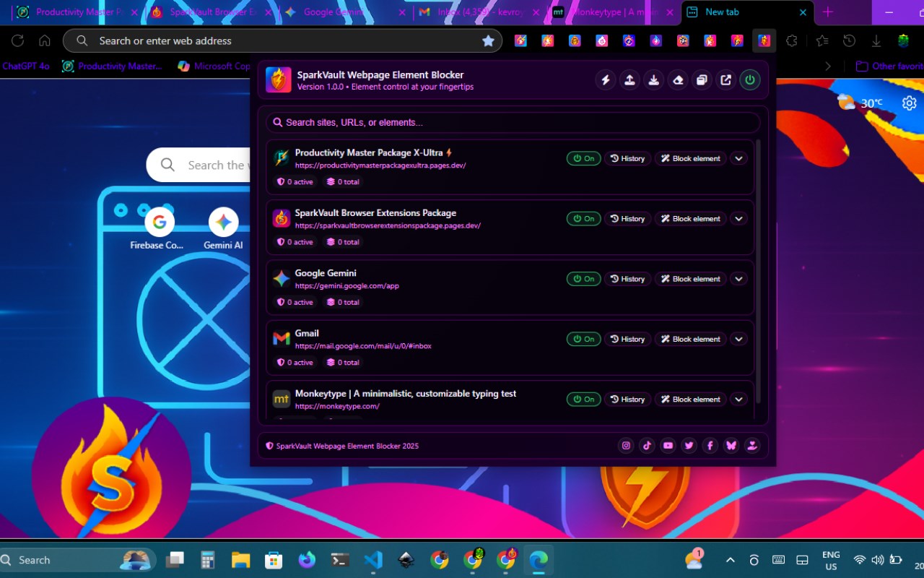Image resolution: width=924 pixels, height=578 pixels.
Task: Open the productivitymasterpackagexultra.pages.dev URL
Action: pos(380,165)
